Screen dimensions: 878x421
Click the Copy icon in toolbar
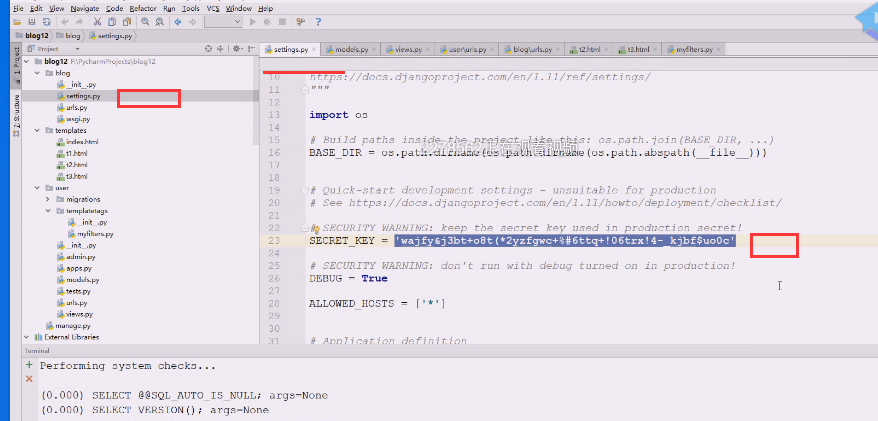[x=112, y=22]
